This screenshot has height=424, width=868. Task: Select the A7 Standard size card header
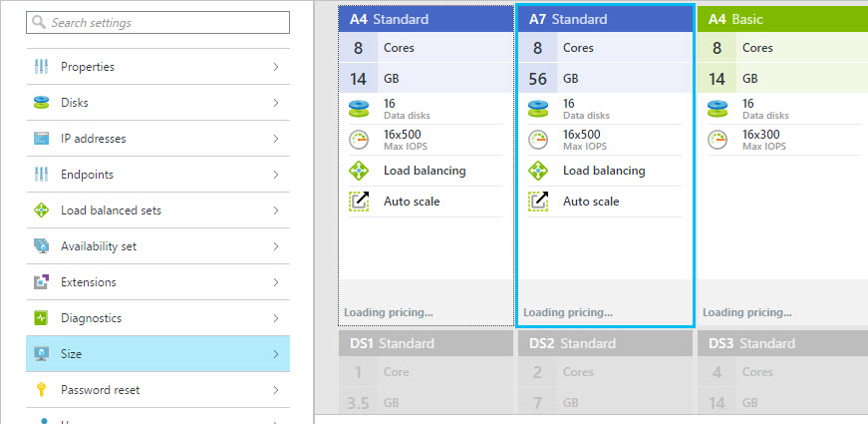[605, 19]
